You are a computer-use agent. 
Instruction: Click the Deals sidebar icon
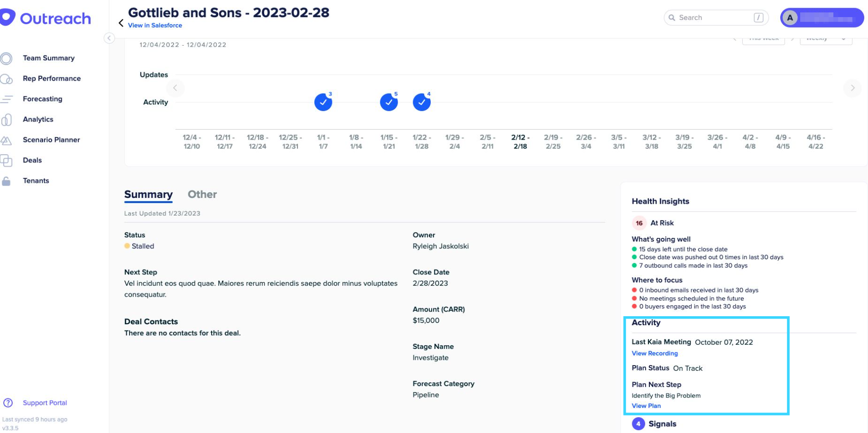click(6, 160)
